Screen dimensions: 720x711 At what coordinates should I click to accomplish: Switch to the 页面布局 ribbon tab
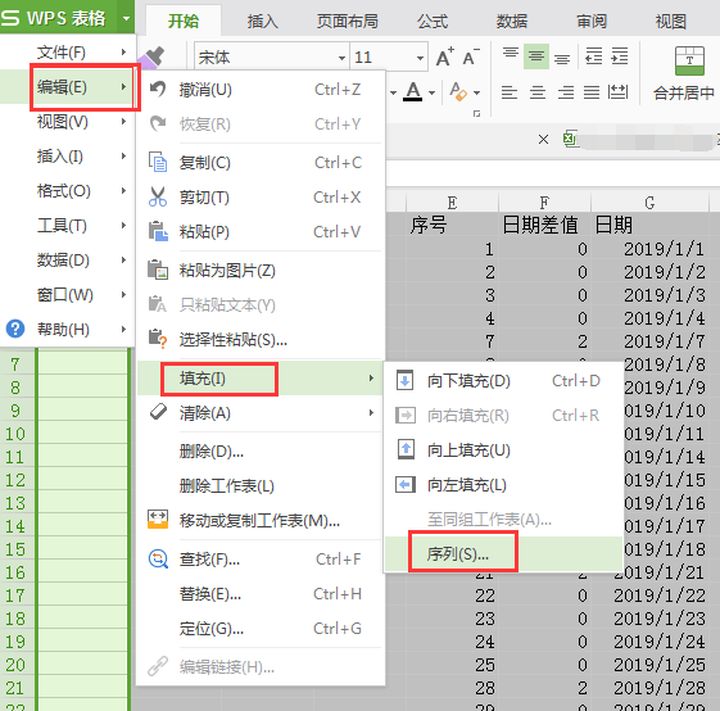pos(347,21)
